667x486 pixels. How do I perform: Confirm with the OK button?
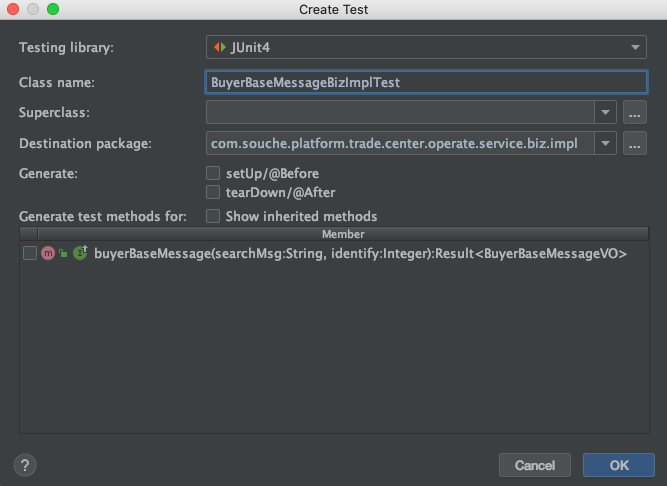618,465
